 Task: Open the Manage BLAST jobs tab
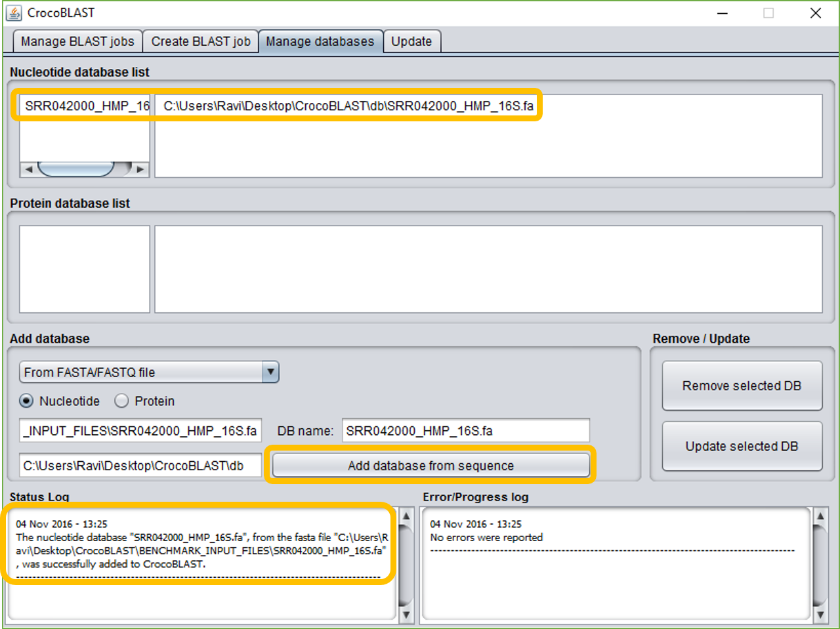(77, 41)
